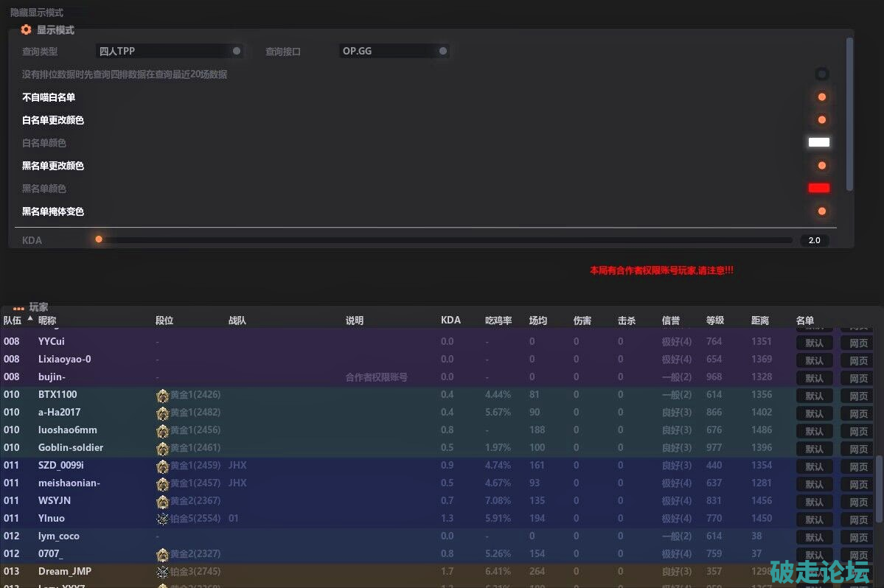The width and height of the screenshot is (884, 588).
Task: Click 网页 button for lym_coco
Action: click(858, 538)
